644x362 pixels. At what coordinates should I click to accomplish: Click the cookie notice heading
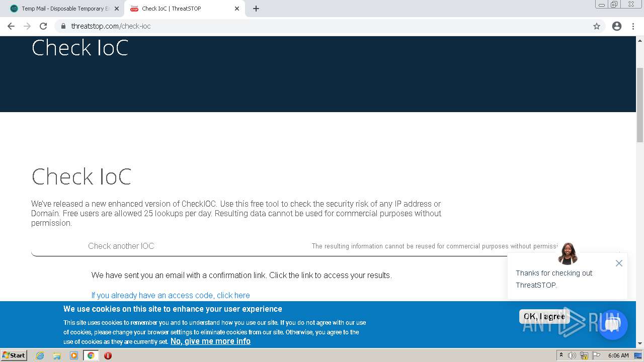(173, 309)
